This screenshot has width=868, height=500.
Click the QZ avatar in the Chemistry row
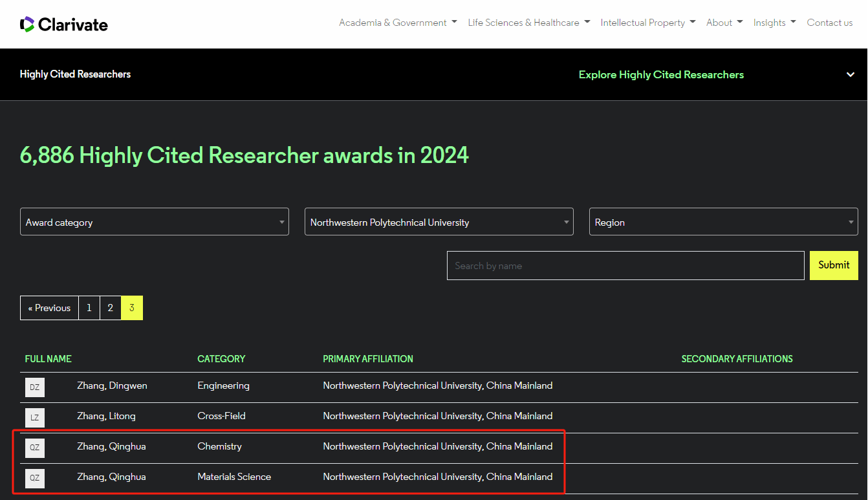point(35,448)
